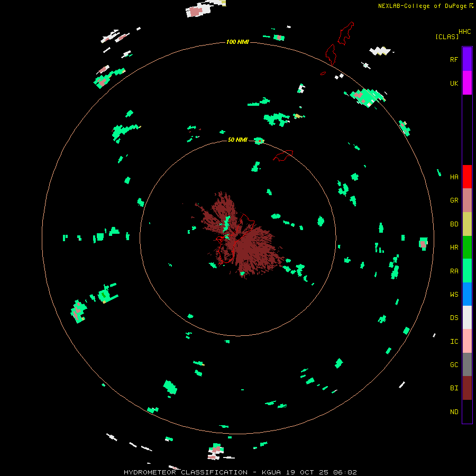The width and height of the screenshot is (476, 476).
Task: Click the HA red legend swatch
Action: click(467, 177)
